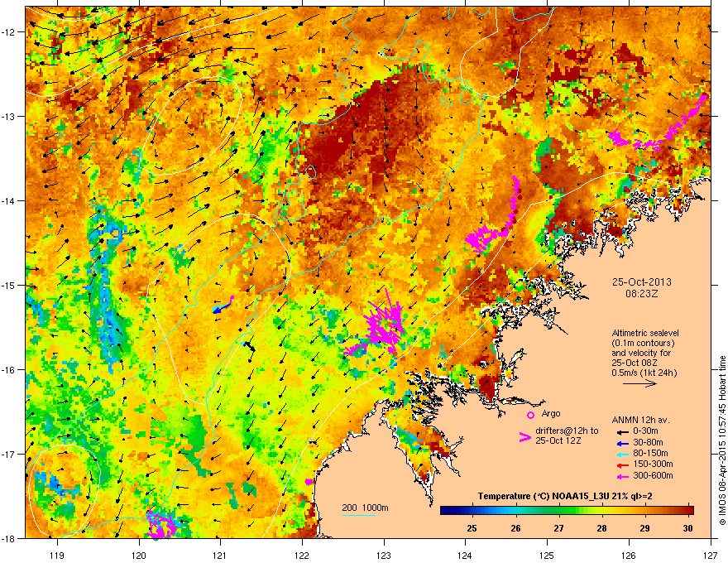This screenshot has height=563, width=728.
Task: Click longitude axis label 123
Action: 384,555
